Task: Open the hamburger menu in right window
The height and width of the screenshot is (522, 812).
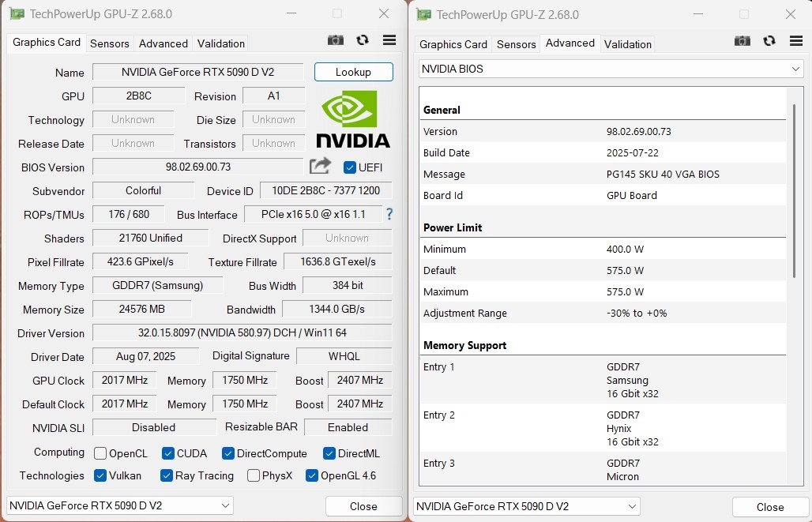Action: [x=795, y=40]
